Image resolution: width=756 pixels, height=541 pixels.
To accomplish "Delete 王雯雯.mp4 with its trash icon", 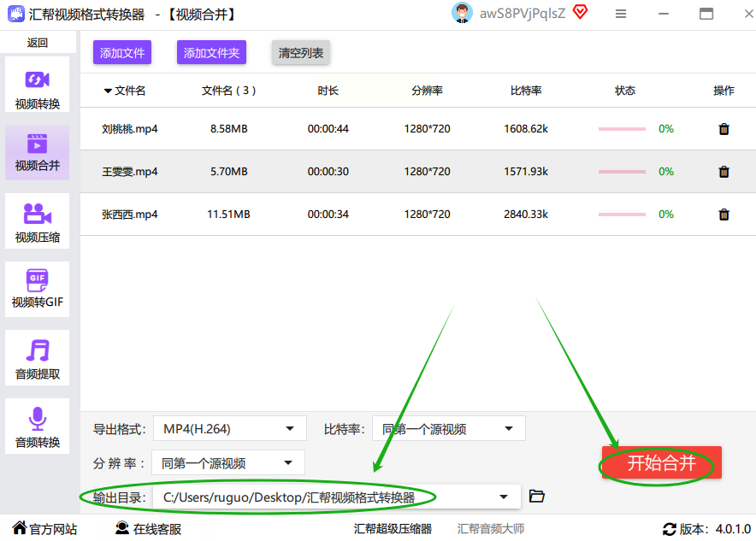I will click(724, 172).
